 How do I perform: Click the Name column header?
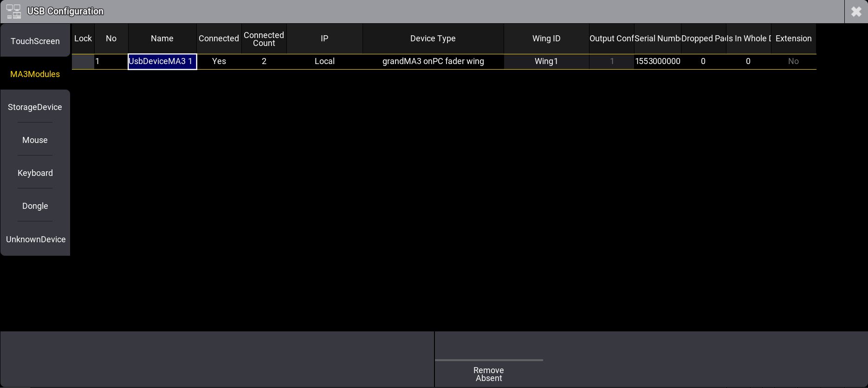pos(162,39)
